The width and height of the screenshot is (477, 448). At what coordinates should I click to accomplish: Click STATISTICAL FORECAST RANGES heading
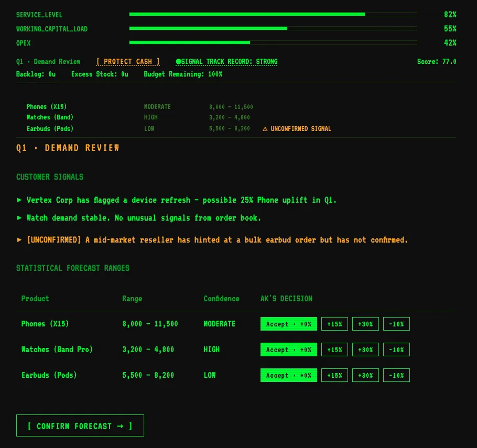pos(73,268)
